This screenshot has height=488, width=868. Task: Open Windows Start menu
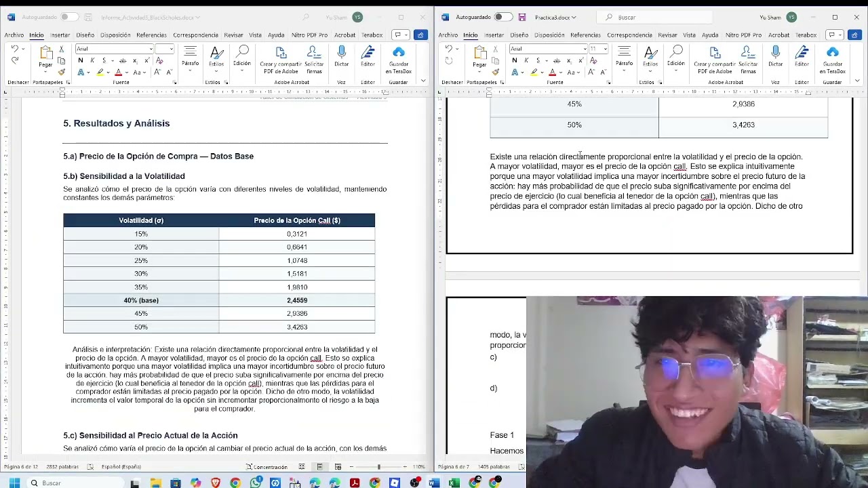14,483
